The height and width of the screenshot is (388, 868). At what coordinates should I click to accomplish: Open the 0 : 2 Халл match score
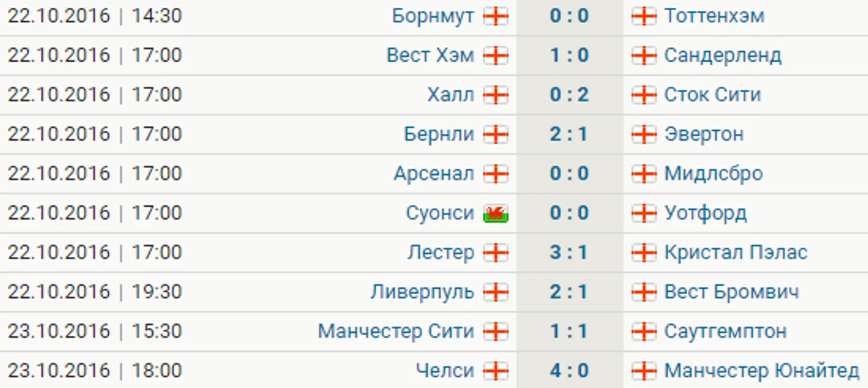pyautogui.click(x=569, y=94)
